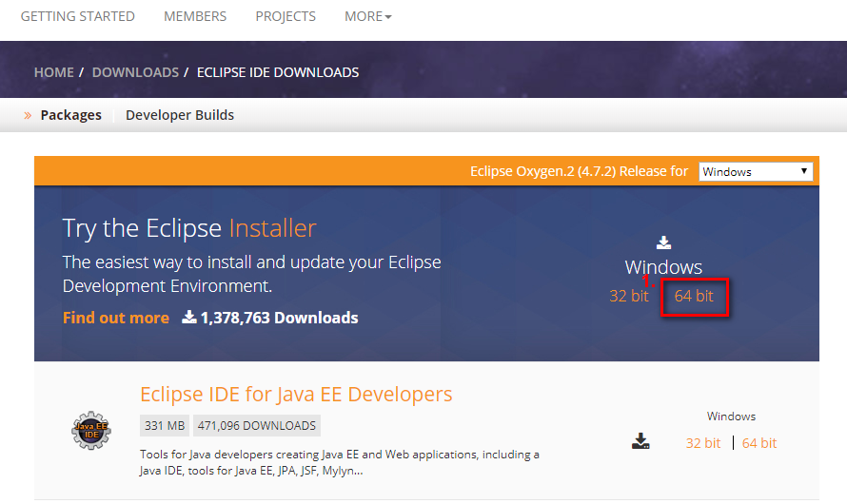Click the download icon for the Java EE package

640,441
